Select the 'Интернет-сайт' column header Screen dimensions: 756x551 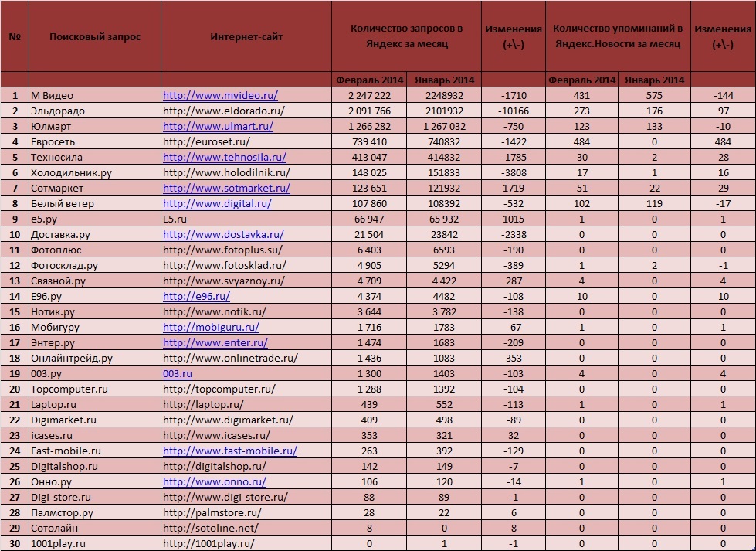(246, 36)
